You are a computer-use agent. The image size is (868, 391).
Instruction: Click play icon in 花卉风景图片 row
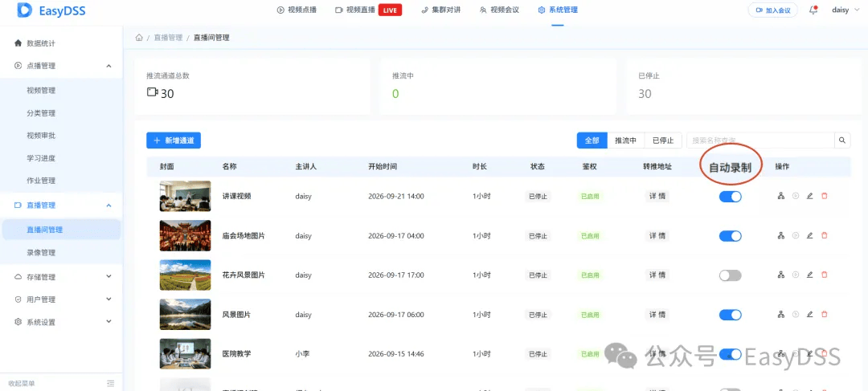796,275
